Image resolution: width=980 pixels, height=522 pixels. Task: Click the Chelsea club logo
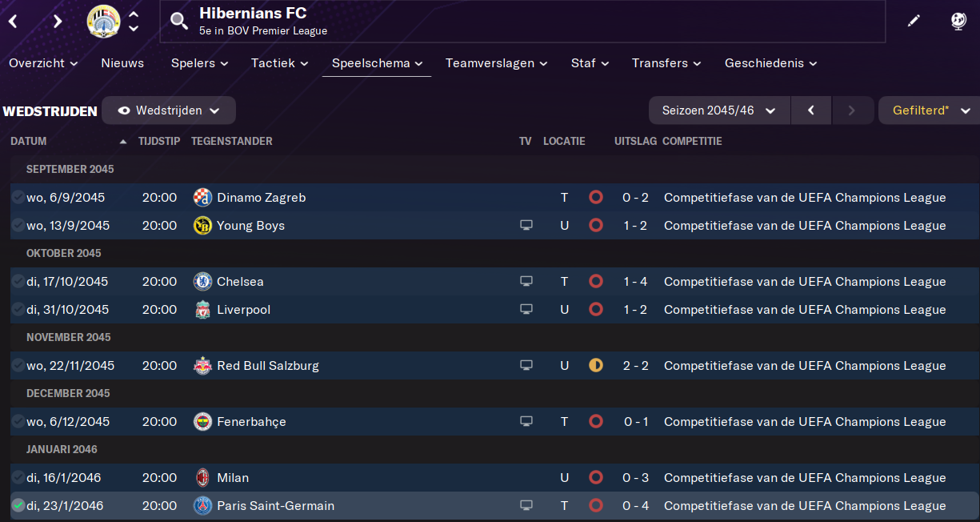pyautogui.click(x=202, y=282)
